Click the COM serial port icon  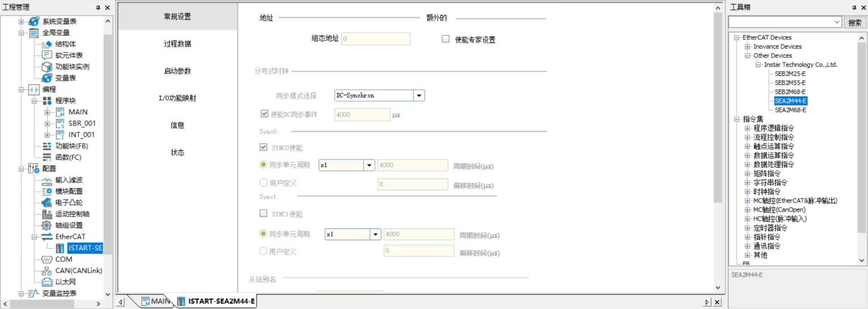point(47,260)
